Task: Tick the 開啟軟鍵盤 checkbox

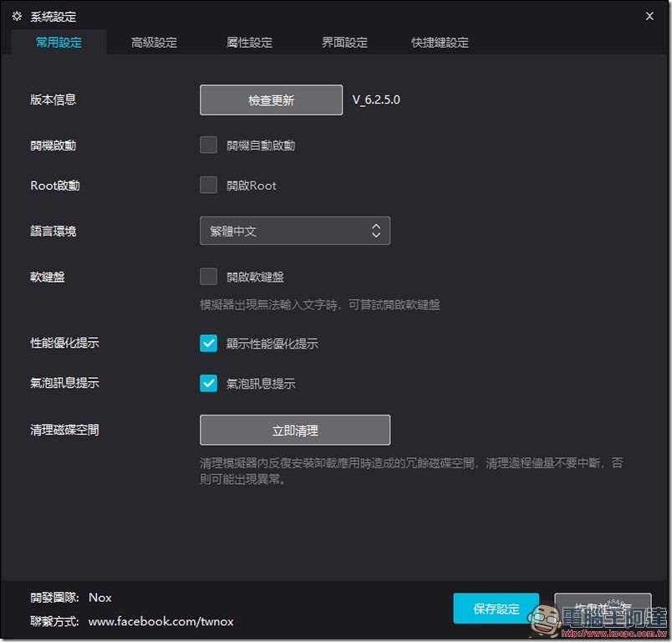Action: coord(208,277)
